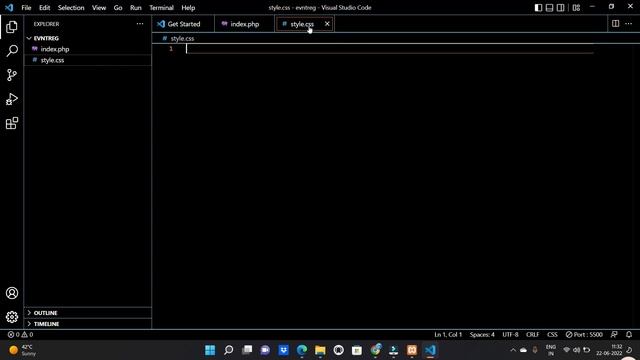Open the File menu

tap(26, 7)
